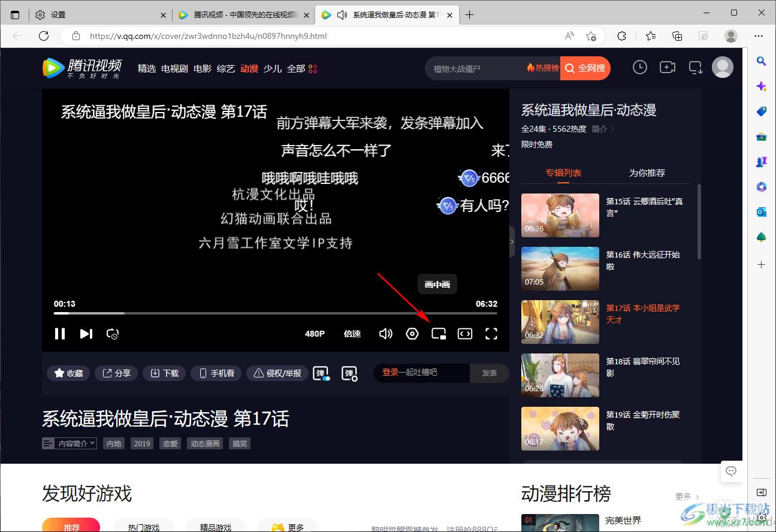Collapse the episode side panel handle
This screenshot has width=776, height=532.
tap(512, 241)
